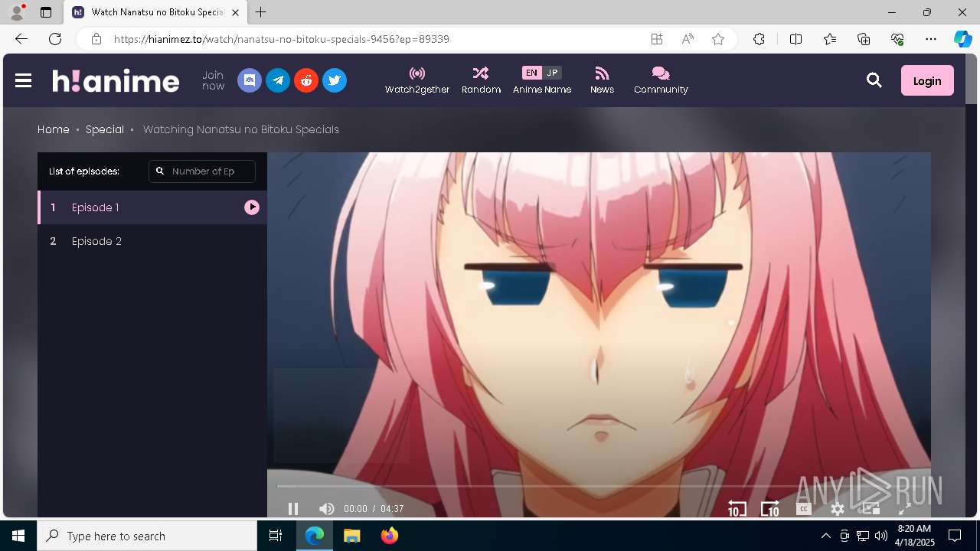
Task: Add this page to favorites
Action: click(718, 39)
